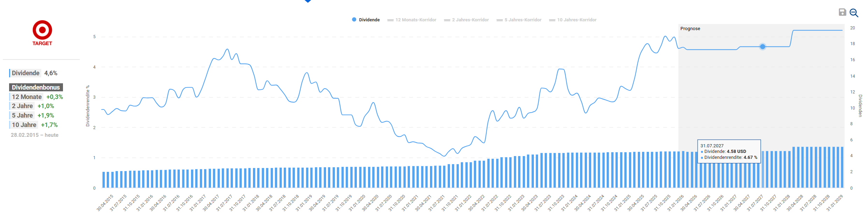Select the 12 Monate dividend bonus row
The width and height of the screenshot is (868, 218).
37,97
